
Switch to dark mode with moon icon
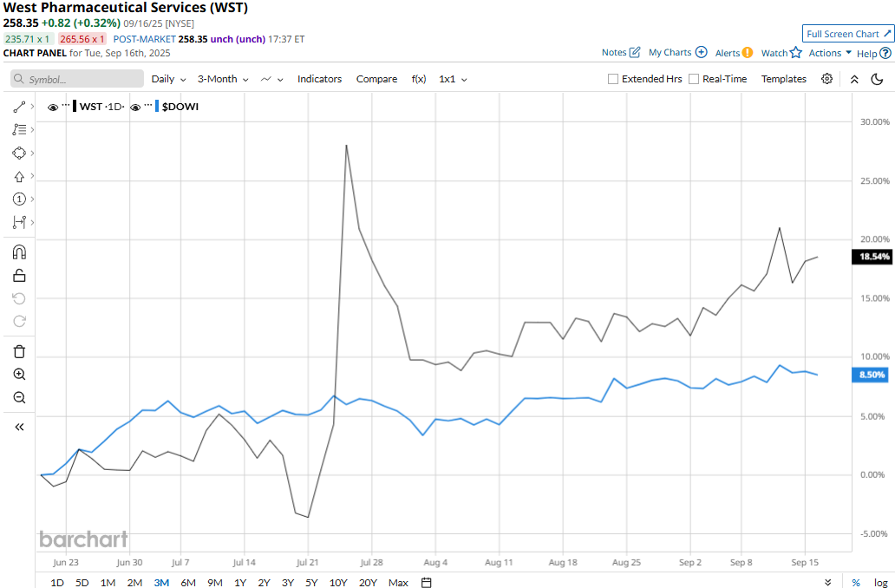pyautogui.click(x=878, y=79)
